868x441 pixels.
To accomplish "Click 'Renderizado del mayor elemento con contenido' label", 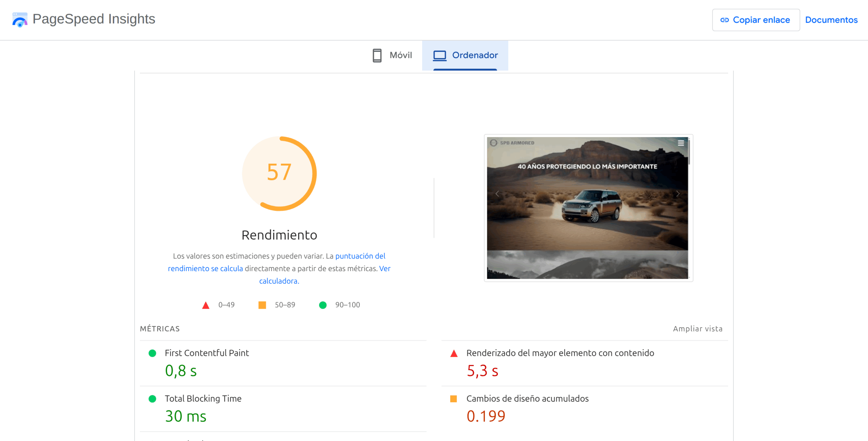I will (x=560, y=353).
